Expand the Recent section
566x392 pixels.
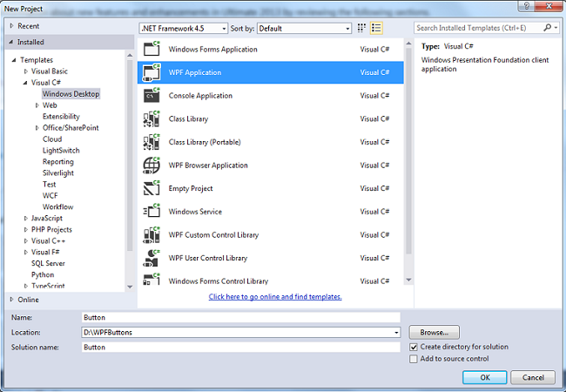tap(11, 26)
